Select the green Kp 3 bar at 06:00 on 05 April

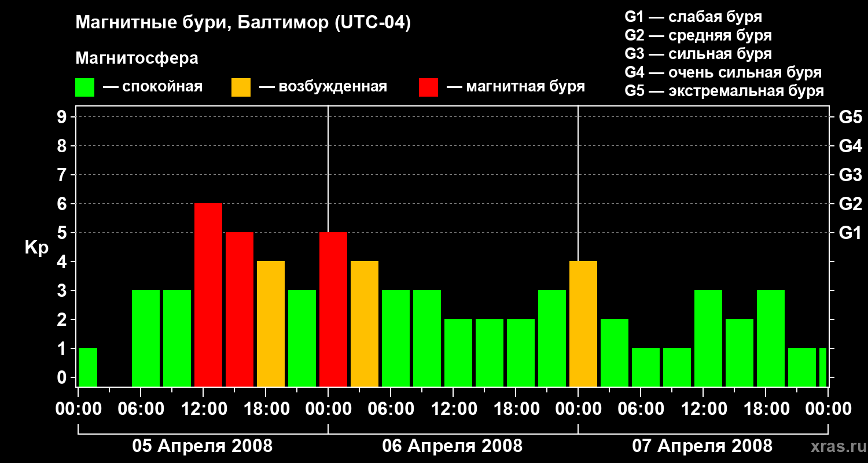pos(146,339)
